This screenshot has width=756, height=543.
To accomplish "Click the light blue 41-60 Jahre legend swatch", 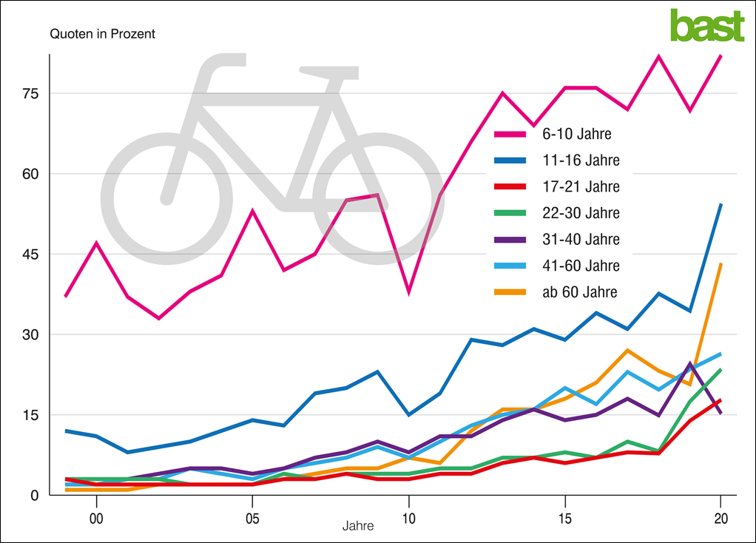I will [510, 266].
